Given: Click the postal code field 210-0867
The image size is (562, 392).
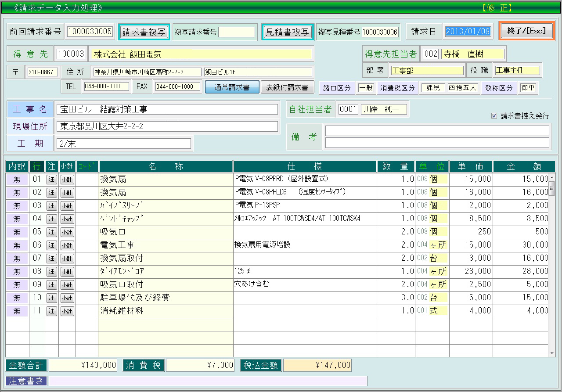Looking at the screenshot, I should (43, 72).
